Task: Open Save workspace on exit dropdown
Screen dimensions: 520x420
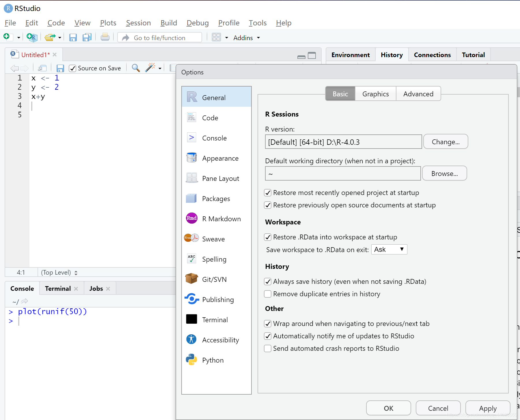Action: pyautogui.click(x=389, y=250)
